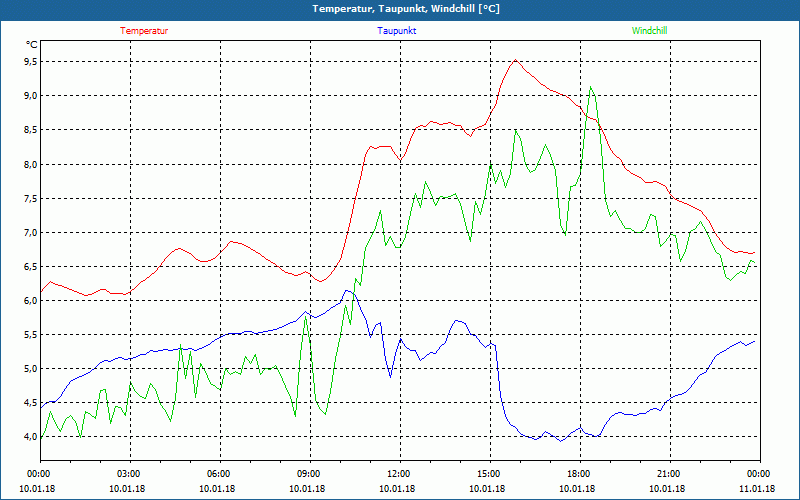
Task: Click the "9,0" y-axis value
Action: click(x=31, y=96)
